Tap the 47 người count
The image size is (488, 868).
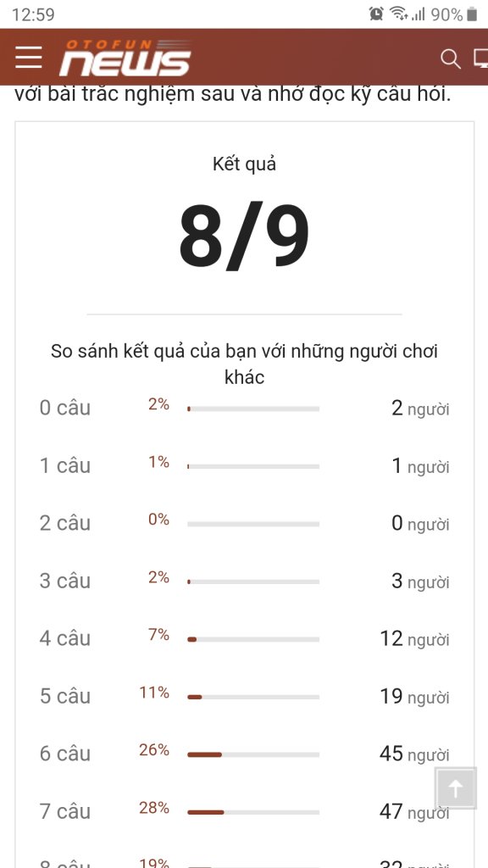point(414,812)
